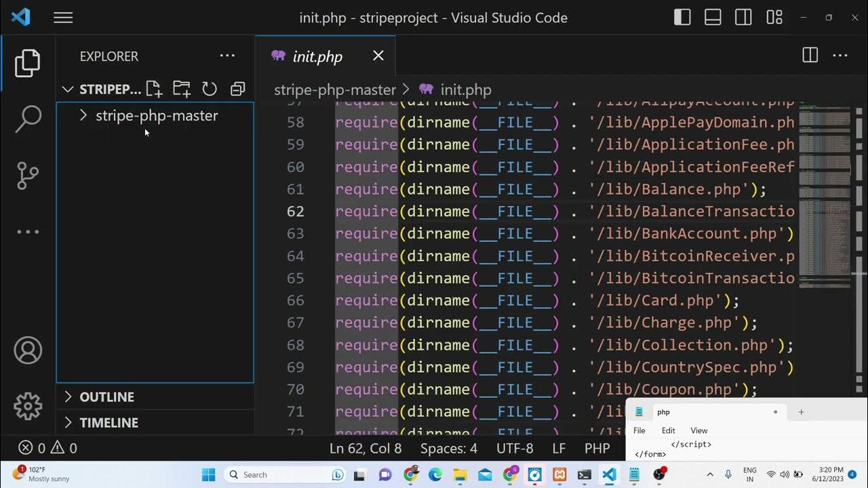Open the Explorer view in activity bar
The height and width of the screenshot is (488, 868).
(28, 63)
